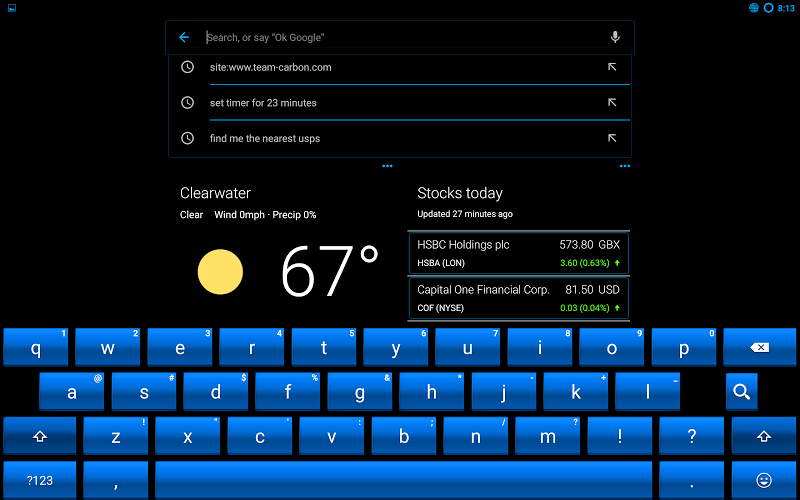Insert nearest usps suggestion using its arrow icon

click(x=612, y=138)
